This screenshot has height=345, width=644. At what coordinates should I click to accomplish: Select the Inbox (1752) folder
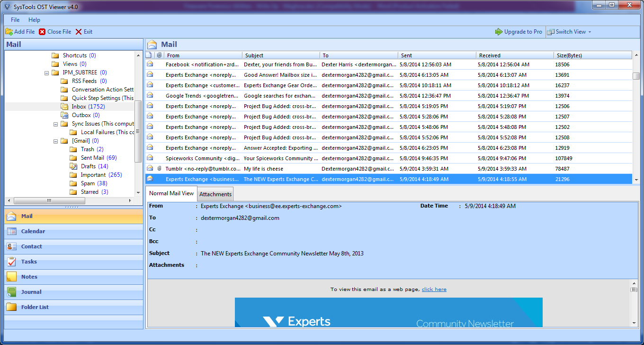[88, 107]
